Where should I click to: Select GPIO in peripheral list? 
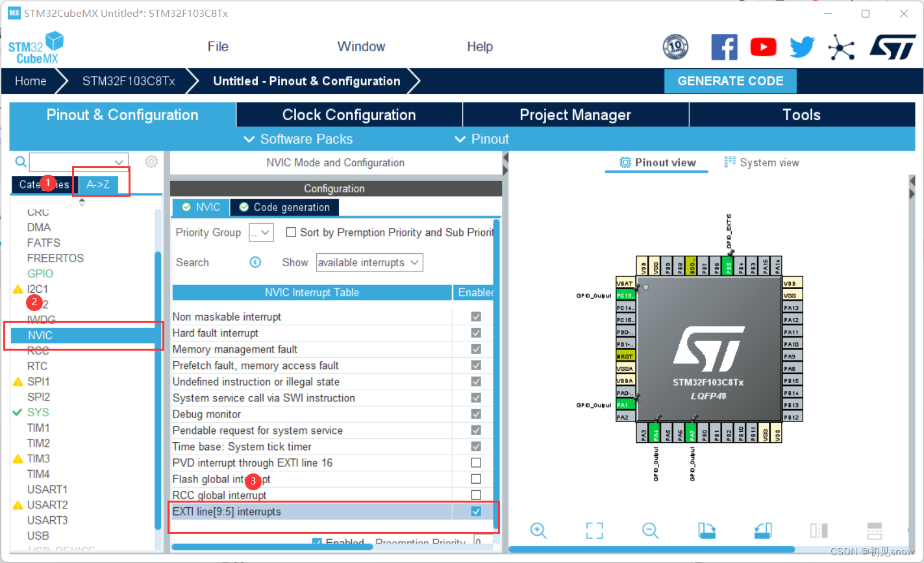[x=40, y=273]
